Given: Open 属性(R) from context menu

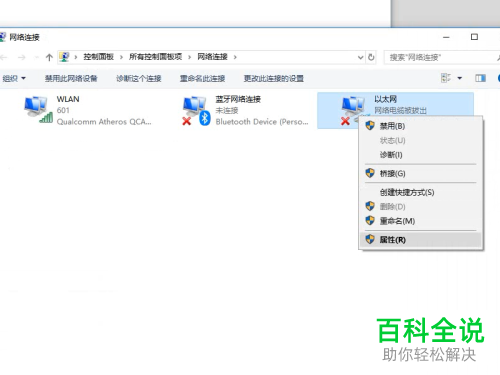Looking at the screenshot, I should (421, 239).
